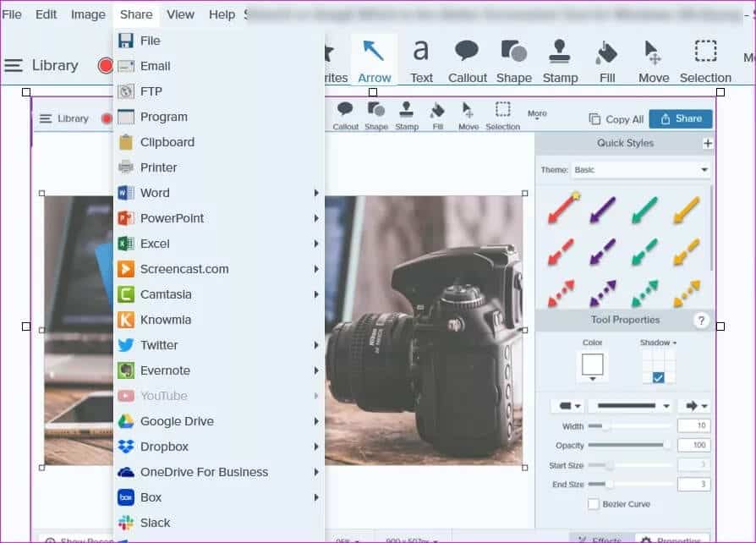Choose the Callout tool in the top toolbar

(x=467, y=61)
